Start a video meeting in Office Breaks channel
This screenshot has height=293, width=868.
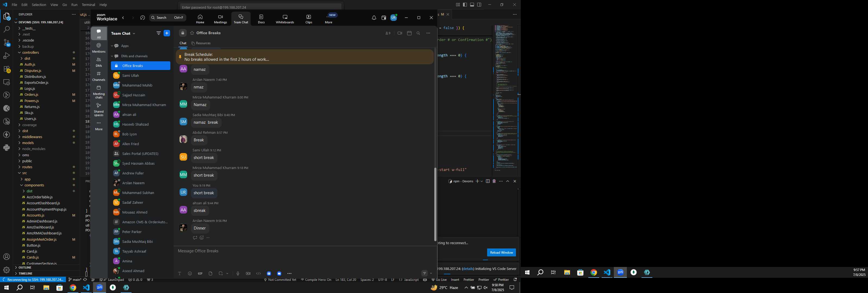point(400,33)
